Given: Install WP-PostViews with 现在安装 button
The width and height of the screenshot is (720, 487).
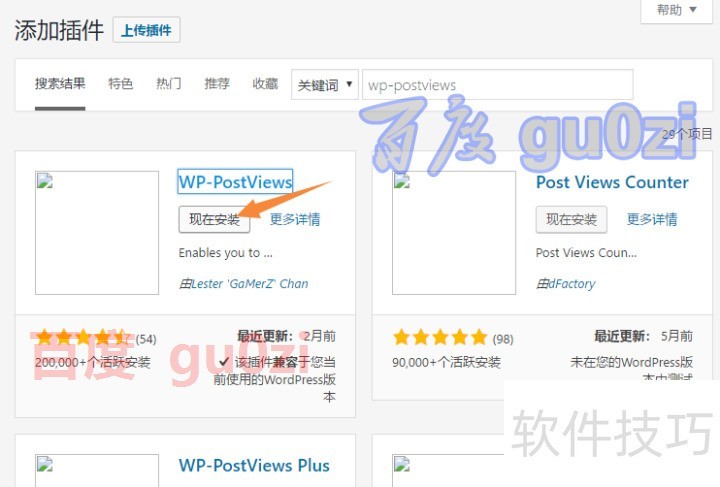Looking at the screenshot, I should coord(214,219).
